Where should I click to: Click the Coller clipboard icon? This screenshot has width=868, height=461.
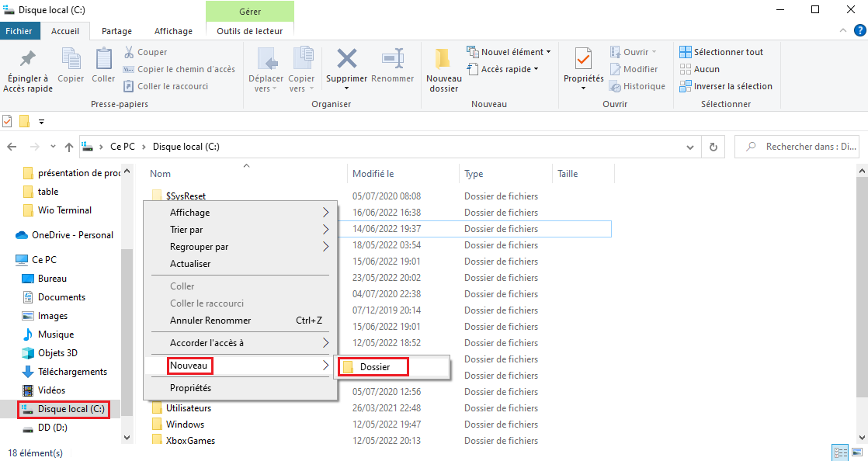coord(103,59)
